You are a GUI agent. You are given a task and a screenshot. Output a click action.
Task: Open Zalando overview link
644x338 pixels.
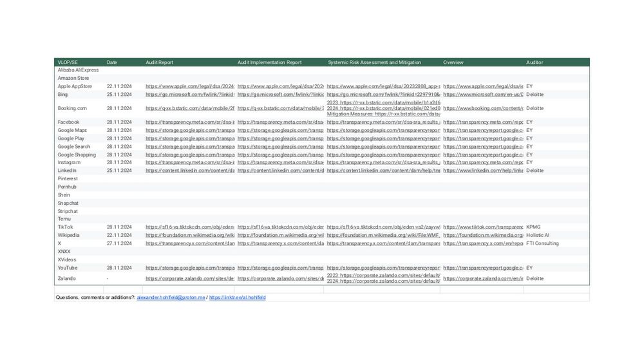[483, 279]
